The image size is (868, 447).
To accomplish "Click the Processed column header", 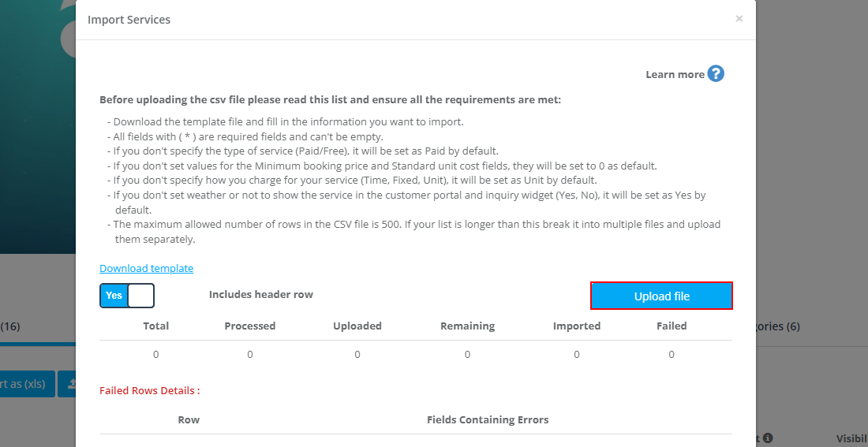I will tap(250, 326).
